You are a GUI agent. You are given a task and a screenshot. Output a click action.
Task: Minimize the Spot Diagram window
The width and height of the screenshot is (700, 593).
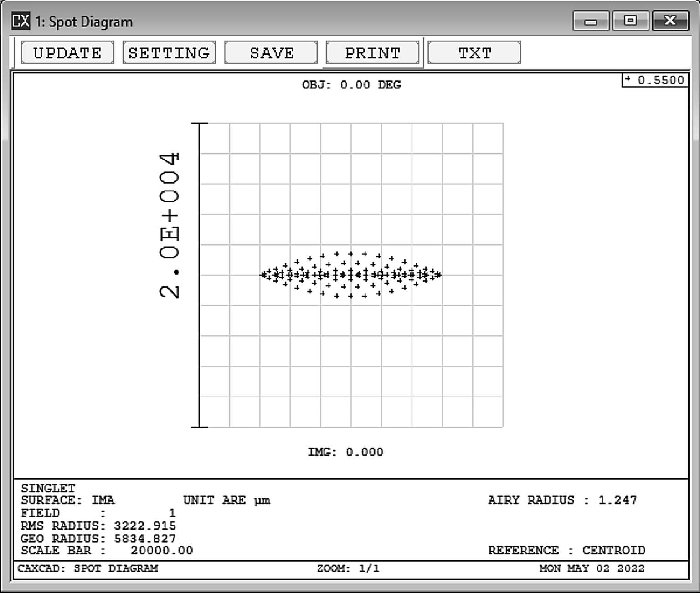point(591,21)
